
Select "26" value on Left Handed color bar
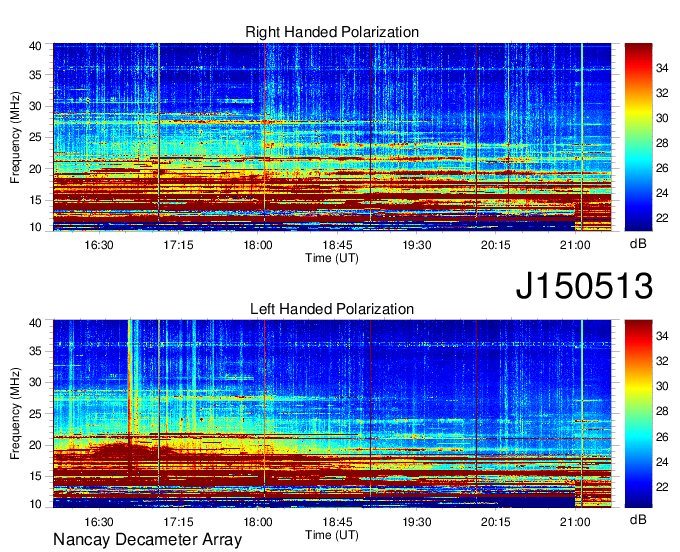662,437
